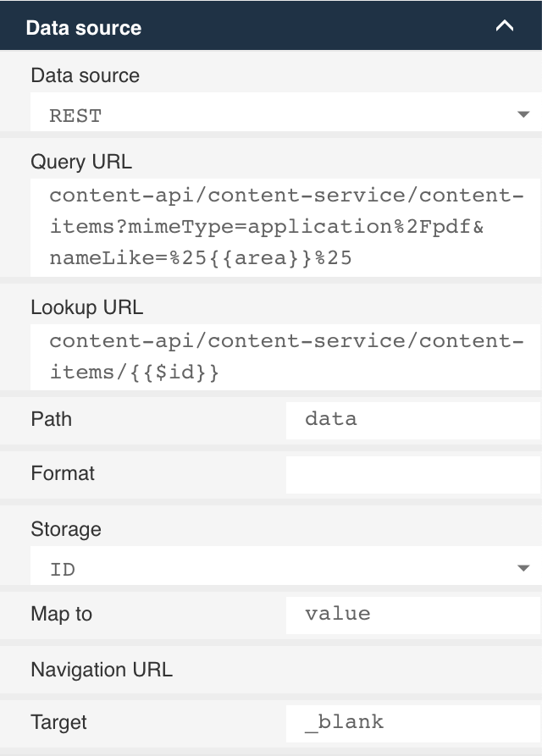This screenshot has width=542, height=756.
Task: Select the ID value in the Storage field
Action: [61, 567]
